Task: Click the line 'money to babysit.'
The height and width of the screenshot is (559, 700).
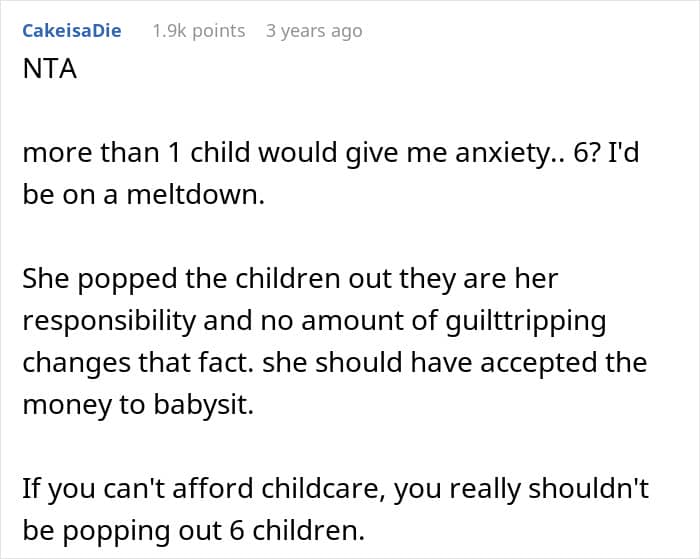Action: pyautogui.click(x=138, y=405)
